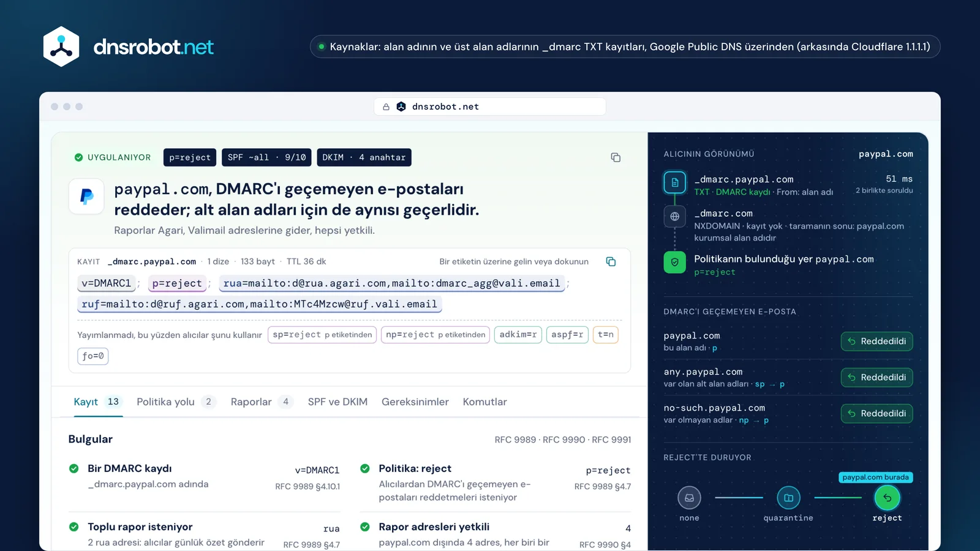980x551 pixels.
Task: Click the green shield policy icon
Action: [x=674, y=262]
